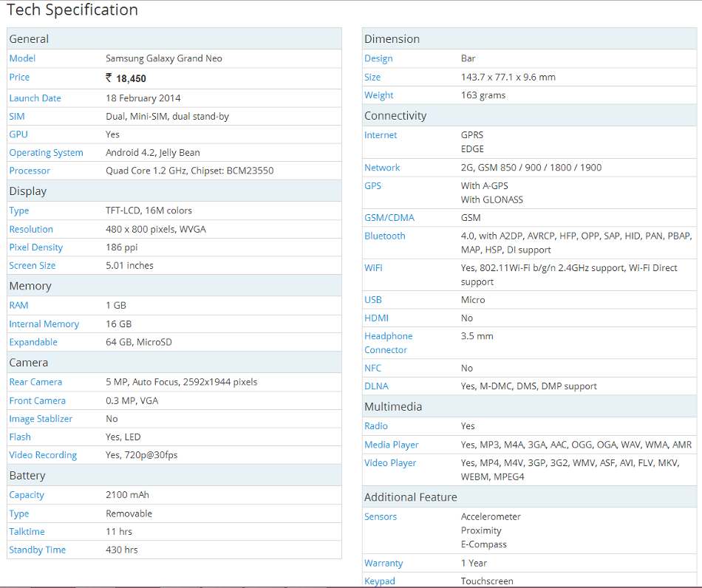Click the Standby Time link

click(x=37, y=550)
